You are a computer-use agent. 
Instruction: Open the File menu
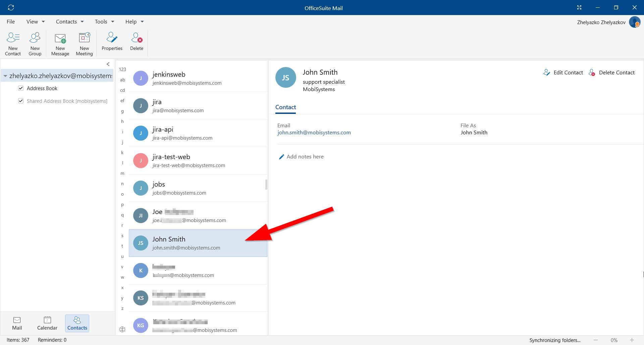point(11,21)
